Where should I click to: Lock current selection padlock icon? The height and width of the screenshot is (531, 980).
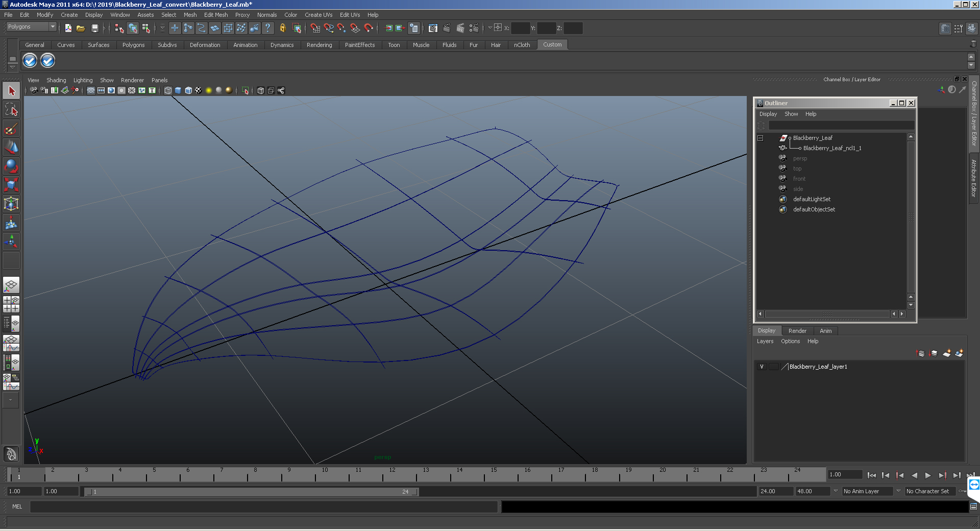click(282, 28)
